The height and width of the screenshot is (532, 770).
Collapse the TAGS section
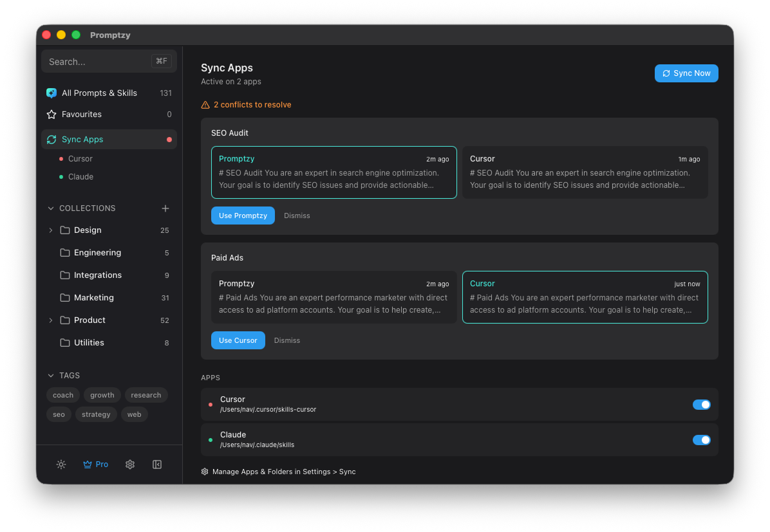(50, 375)
